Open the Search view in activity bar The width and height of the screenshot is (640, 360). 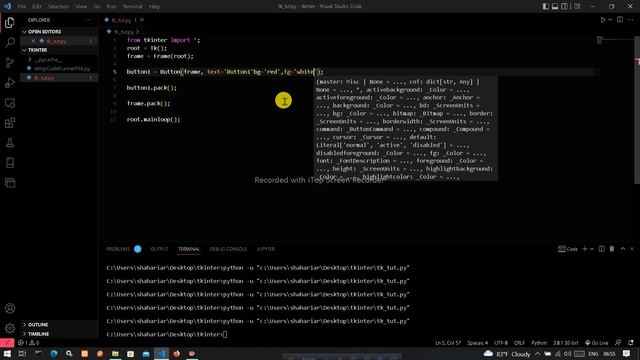click(10, 42)
